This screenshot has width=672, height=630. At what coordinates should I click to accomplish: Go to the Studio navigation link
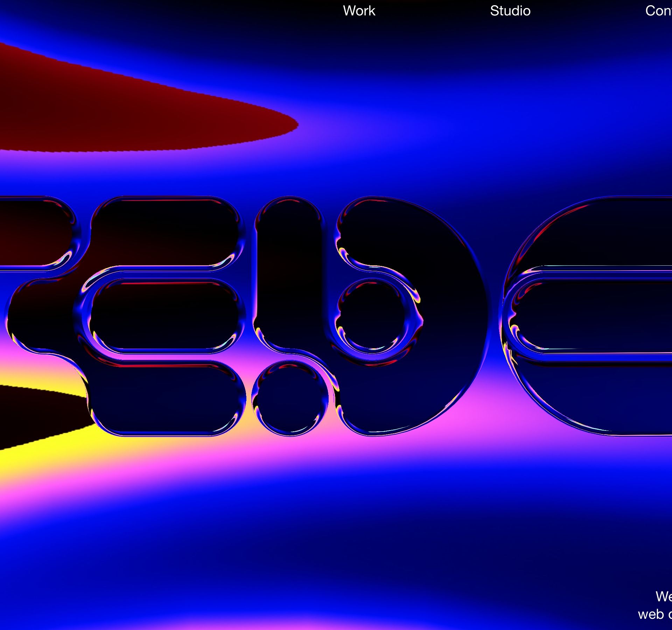(510, 11)
